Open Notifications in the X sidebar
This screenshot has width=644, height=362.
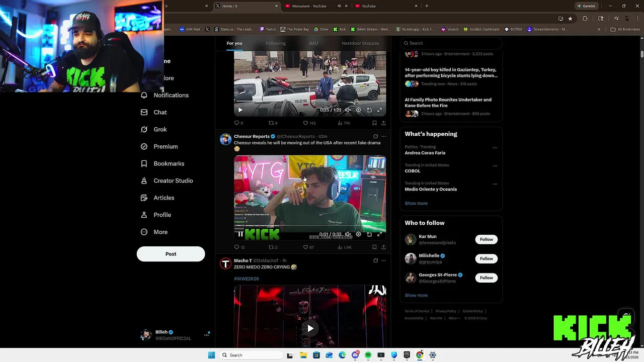pos(165,95)
